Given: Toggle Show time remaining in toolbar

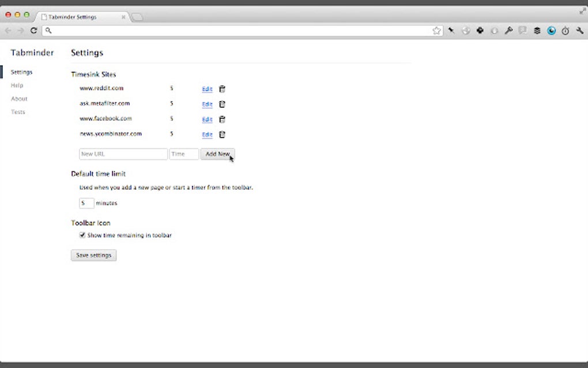Looking at the screenshot, I should pyautogui.click(x=82, y=235).
